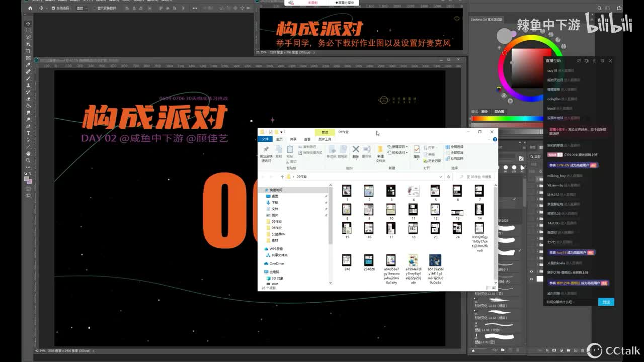Click Invert Selection (反向选择) in ribbon
Screen dimensions: 644x362
(x=454, y=158)
